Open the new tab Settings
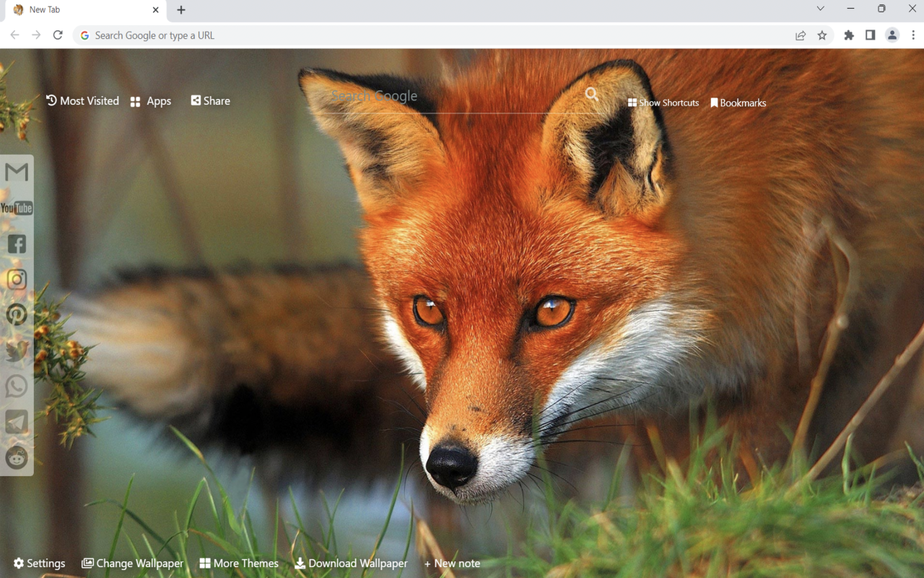Image resolution: width=924 pixels, height=578 pixels. click(39, 564)
